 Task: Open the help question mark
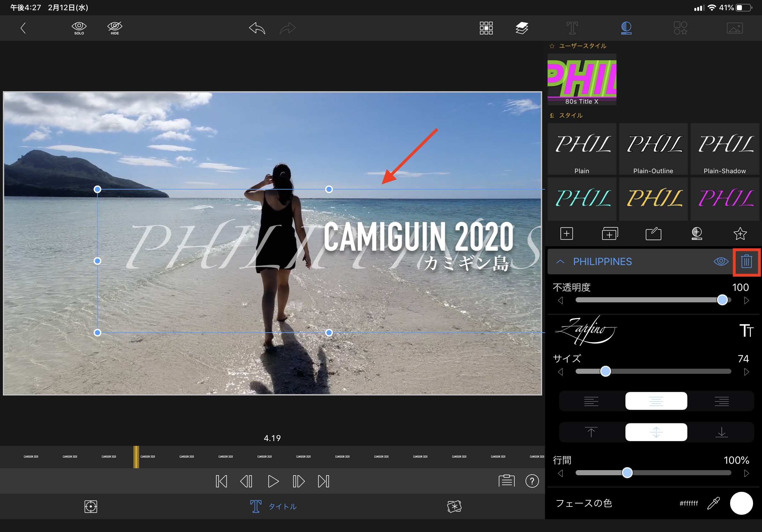tap(532, 481)
